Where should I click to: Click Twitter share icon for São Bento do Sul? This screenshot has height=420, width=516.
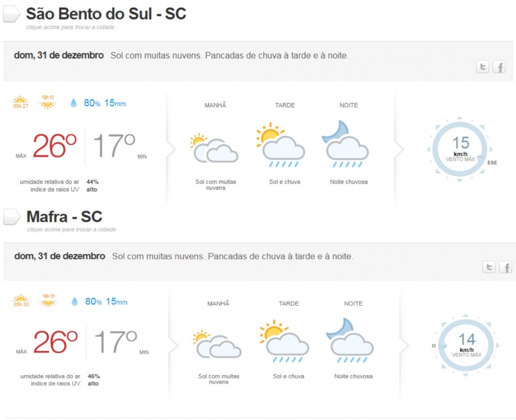click(482, 67)
